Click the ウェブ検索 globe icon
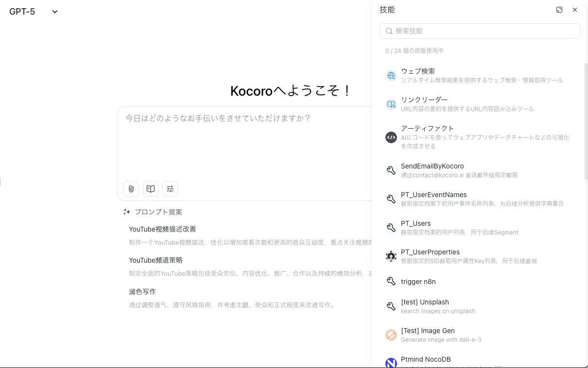 pyautogui.click(x=391, y=75)
